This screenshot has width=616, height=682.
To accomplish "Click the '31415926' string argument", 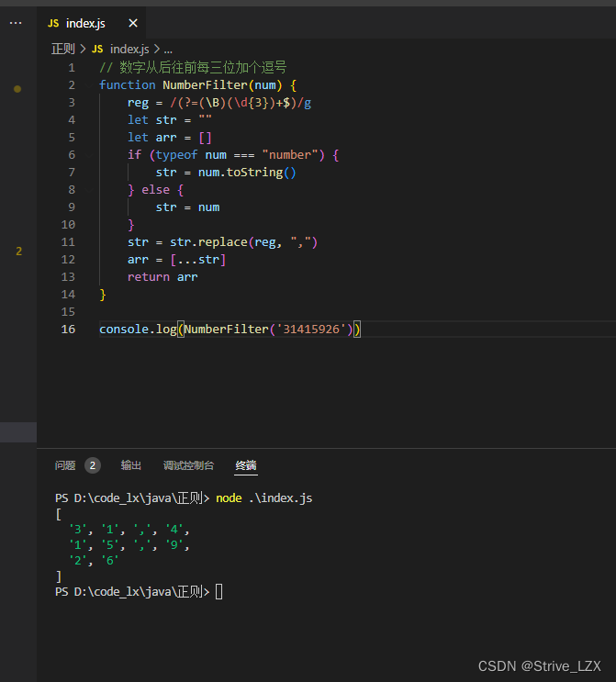I will point(310,330).
